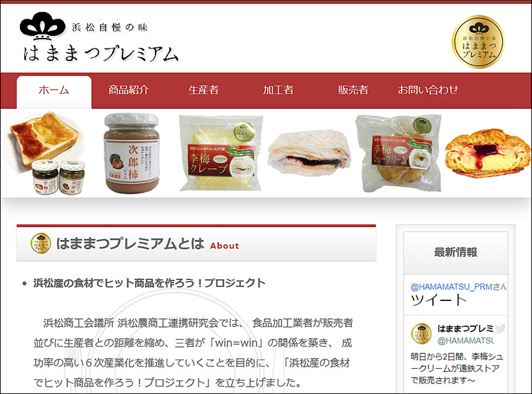Image resolution: width=532 pixels, height=394 pixels.
Task: Click the @HAMAMATSU handle under the tweet name
Action: pos(465,340)
